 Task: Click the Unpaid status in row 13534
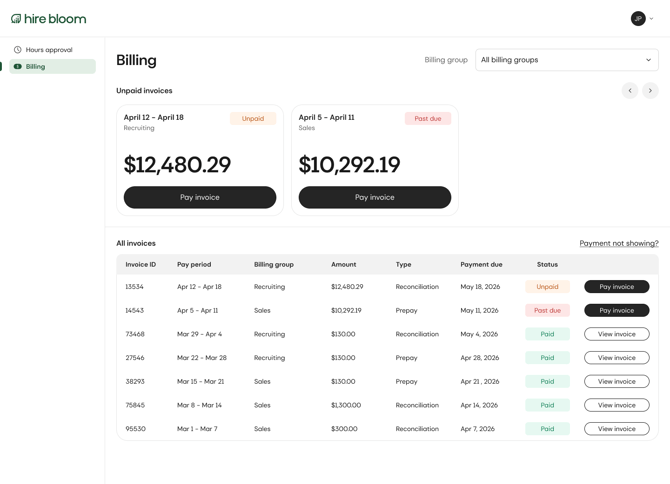point(547,287)
